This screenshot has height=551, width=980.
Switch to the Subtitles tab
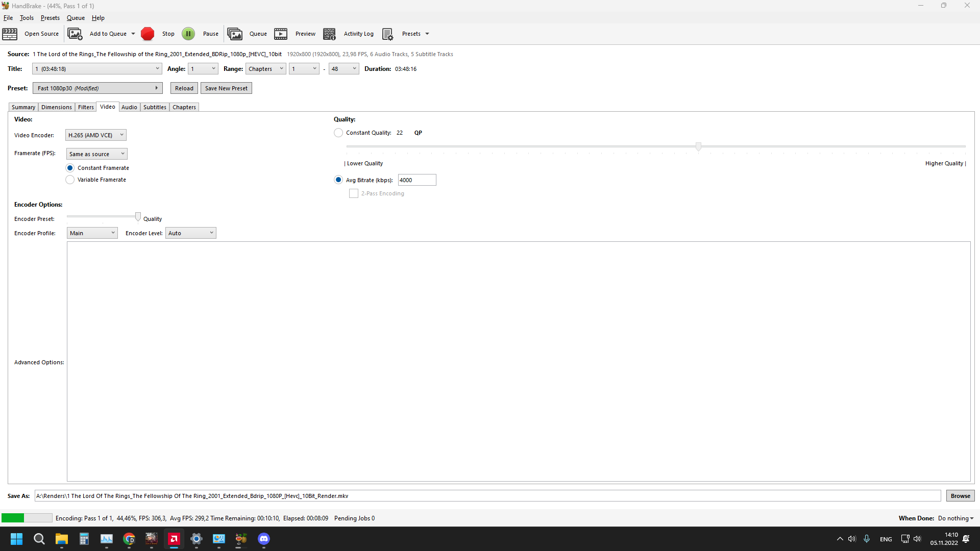click(x=155, y=107)
